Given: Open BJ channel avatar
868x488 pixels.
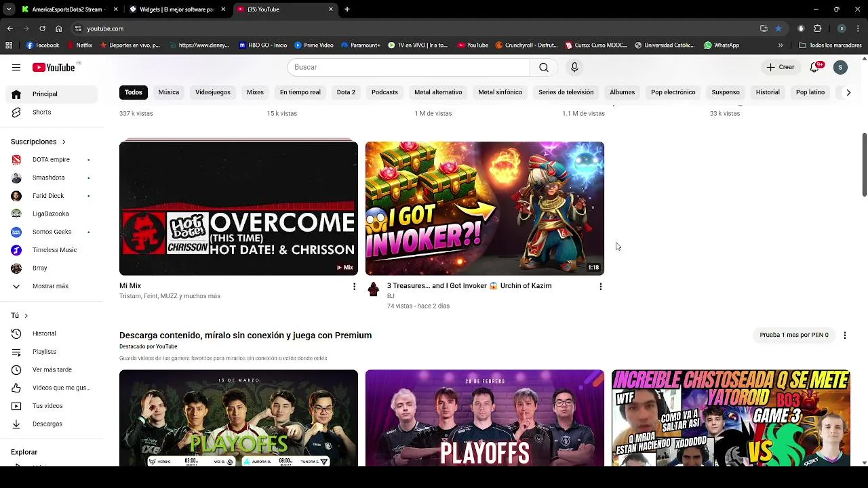Looking at the screenshot, I should [373, 290].
